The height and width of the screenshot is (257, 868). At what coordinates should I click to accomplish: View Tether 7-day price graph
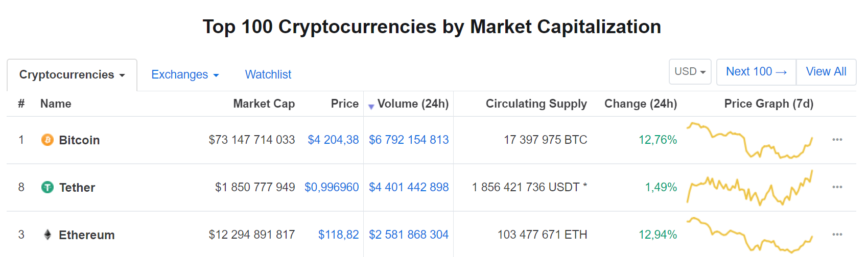(749, 187)
